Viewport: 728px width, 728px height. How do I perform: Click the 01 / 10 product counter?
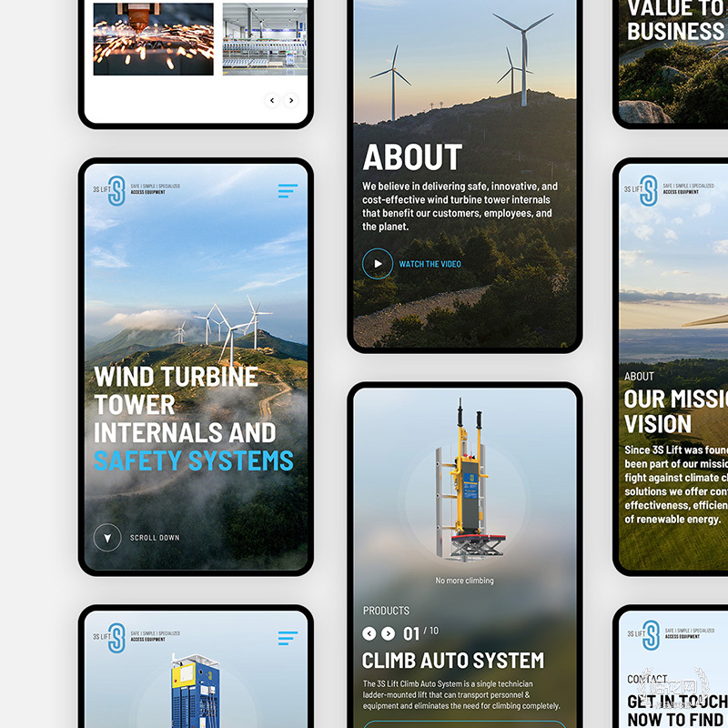(420, 633)
